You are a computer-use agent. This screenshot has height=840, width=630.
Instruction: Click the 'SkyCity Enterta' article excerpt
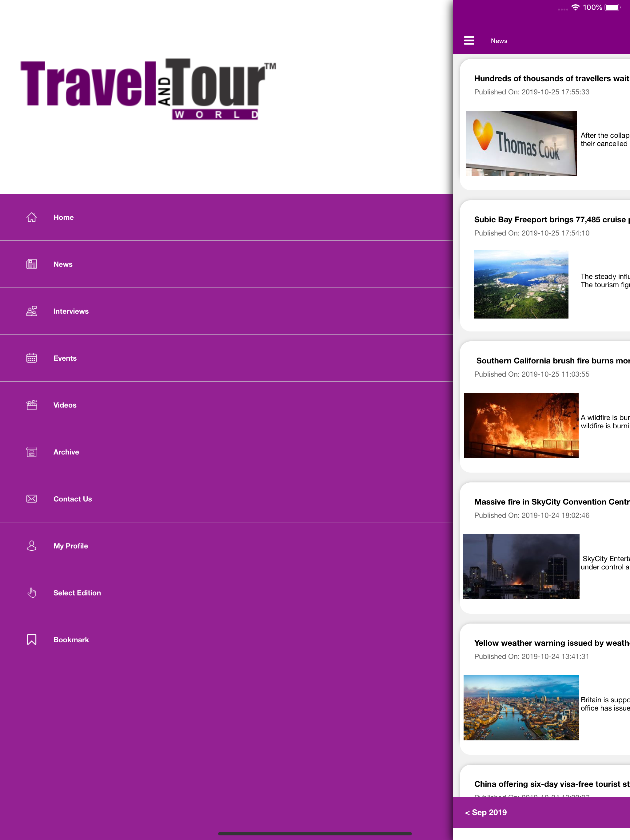click(605, 563)
